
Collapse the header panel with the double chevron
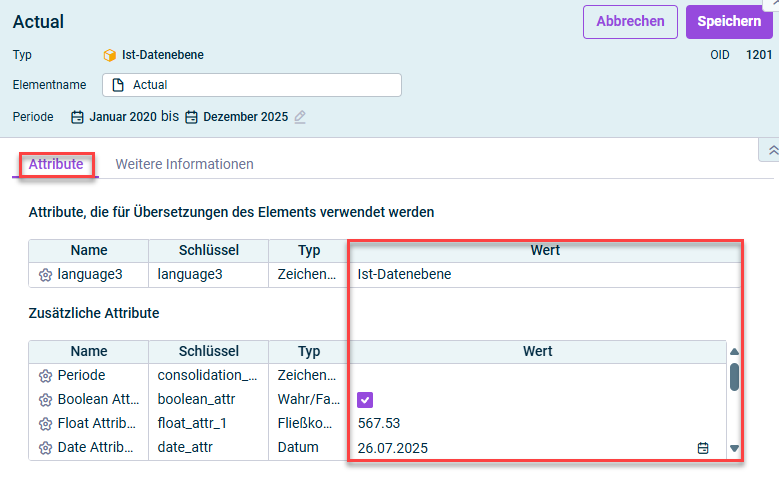pyautogui.click(x=771, y=150)
